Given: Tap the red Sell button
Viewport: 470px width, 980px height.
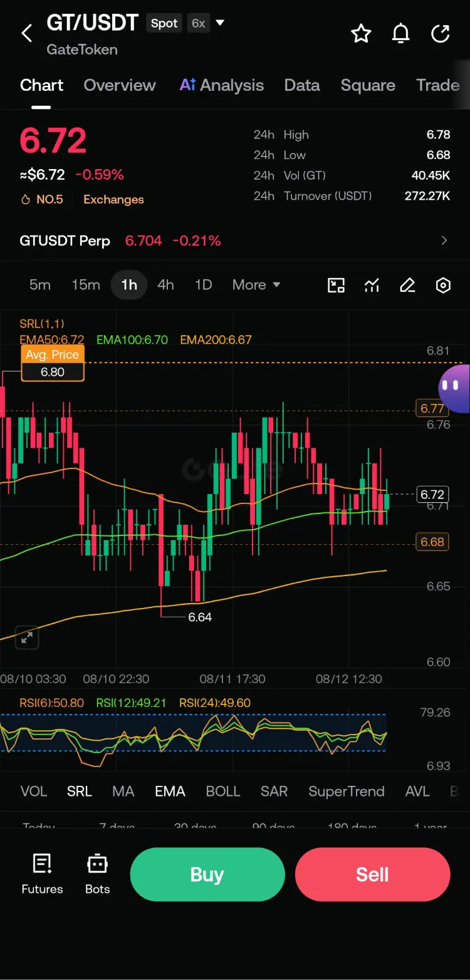Looking at the screenshot, I should 373,875.
